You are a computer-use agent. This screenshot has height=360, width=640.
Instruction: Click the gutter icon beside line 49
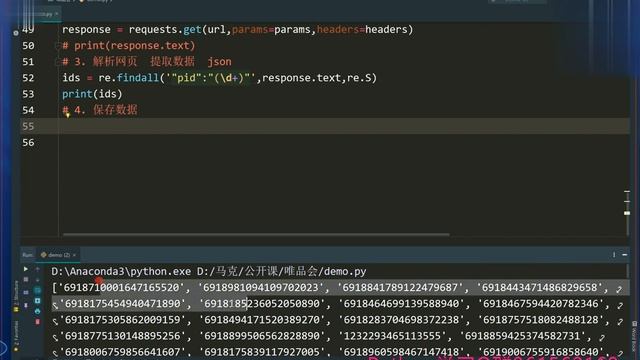point(16,33)
